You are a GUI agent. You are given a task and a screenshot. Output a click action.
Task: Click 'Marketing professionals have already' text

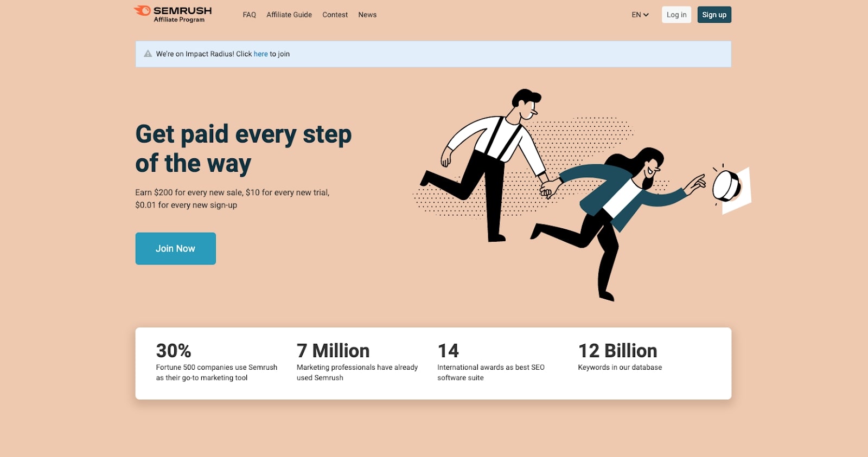click(x=357, y=367)
